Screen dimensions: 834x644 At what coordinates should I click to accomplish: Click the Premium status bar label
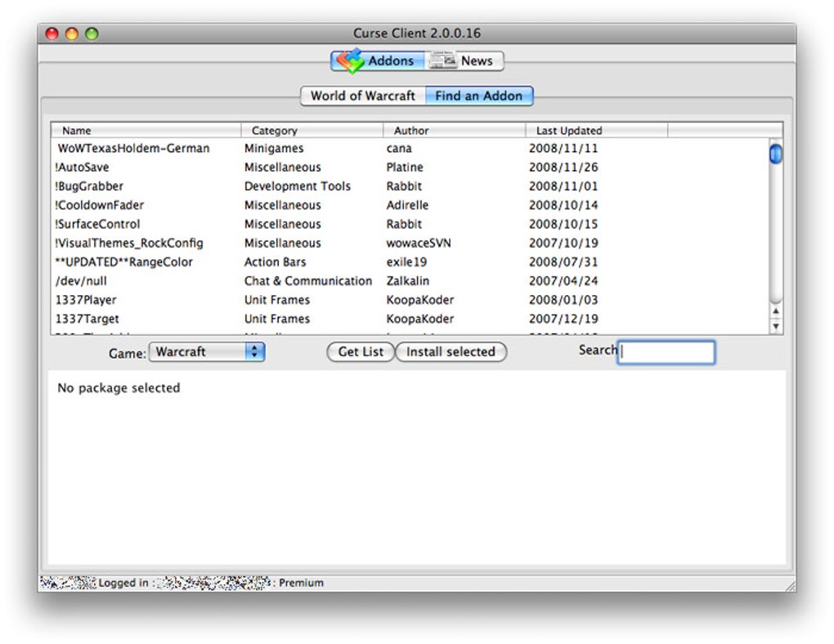click(x=301, y=583)
